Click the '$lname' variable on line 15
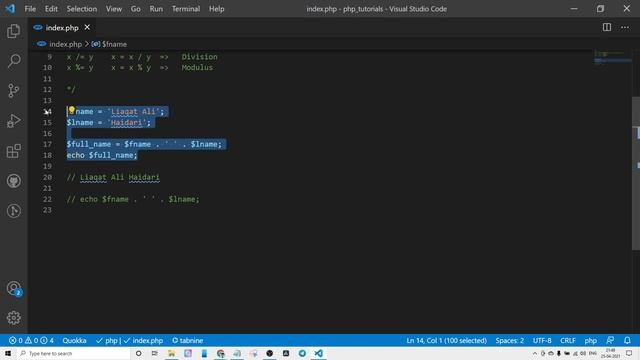This screenshot has height=360, width=640. 80,122
